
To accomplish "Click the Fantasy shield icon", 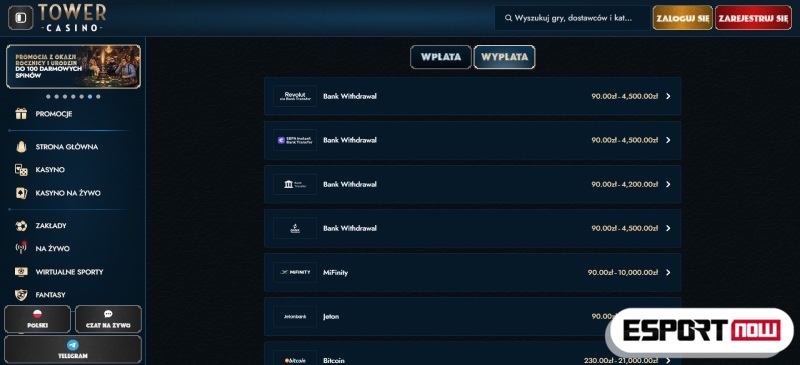I will 21,295.
